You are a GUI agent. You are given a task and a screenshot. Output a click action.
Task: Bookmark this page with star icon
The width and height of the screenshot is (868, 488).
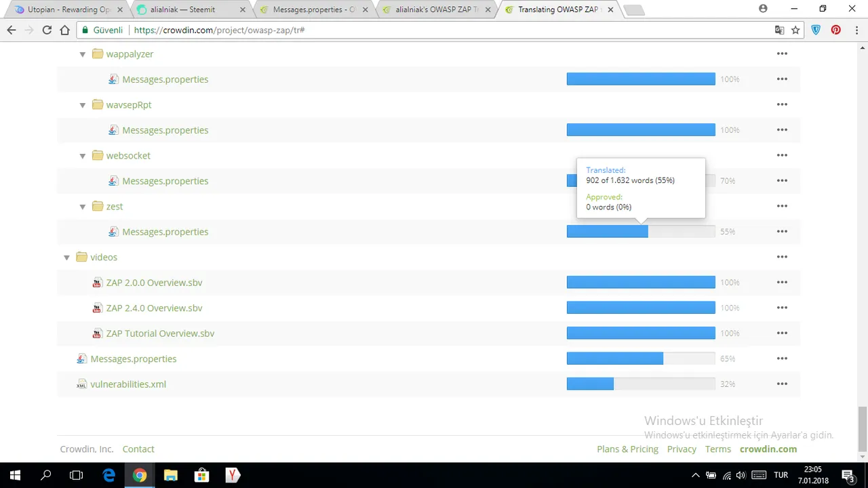click(795, 30)
